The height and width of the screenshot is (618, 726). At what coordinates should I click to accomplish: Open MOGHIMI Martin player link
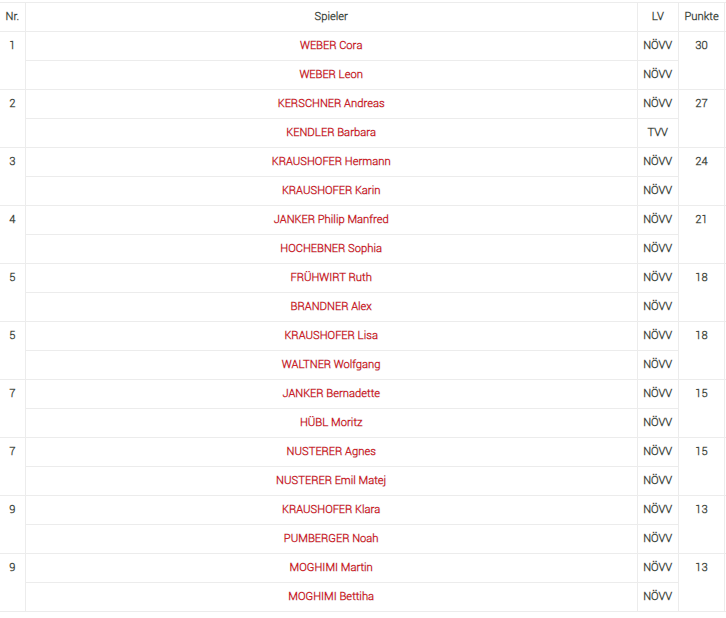click(x=331, y=567)
